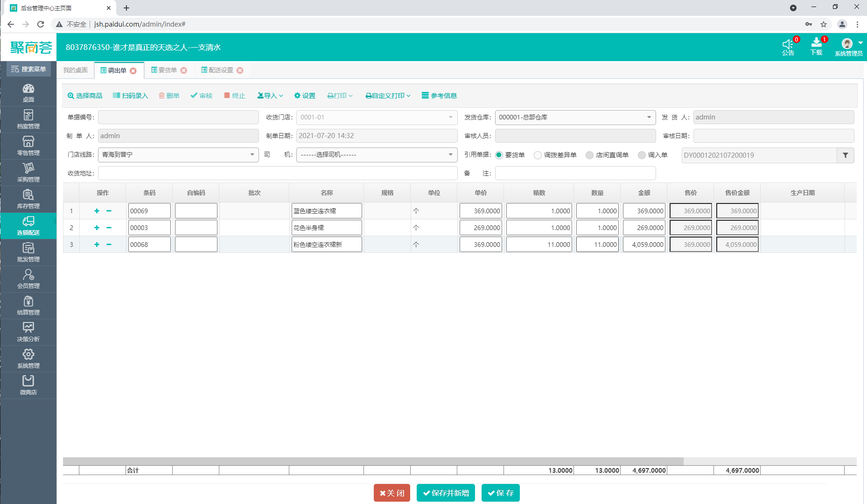Click the 收货地址 input field

[x=278, y=173]
